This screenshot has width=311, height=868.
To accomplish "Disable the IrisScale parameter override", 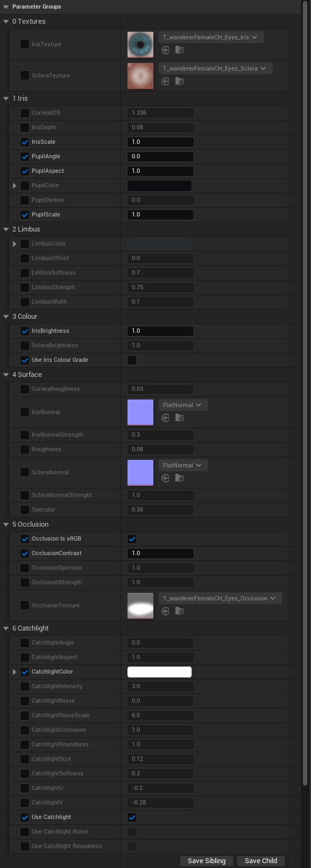I will tap(25, 142).
